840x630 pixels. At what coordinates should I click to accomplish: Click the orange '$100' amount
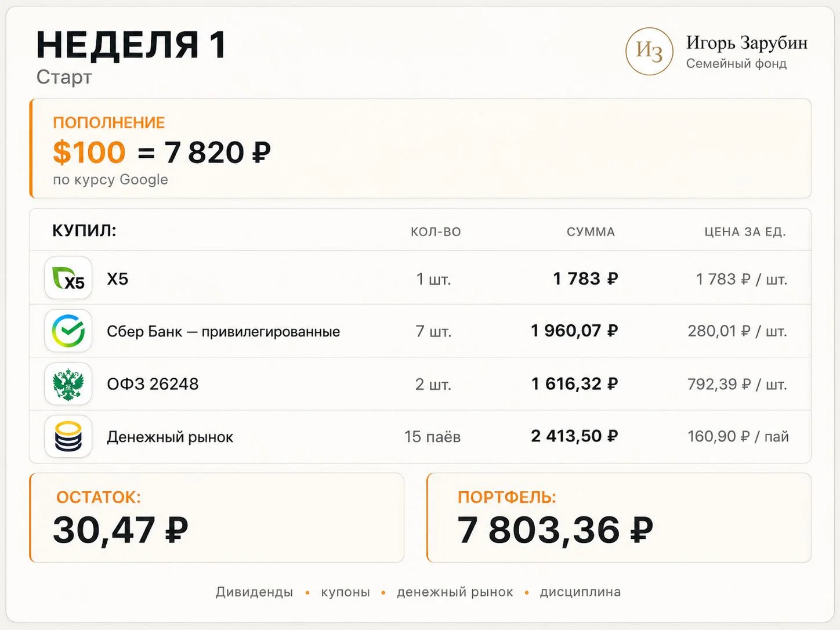tap(89, 153)
